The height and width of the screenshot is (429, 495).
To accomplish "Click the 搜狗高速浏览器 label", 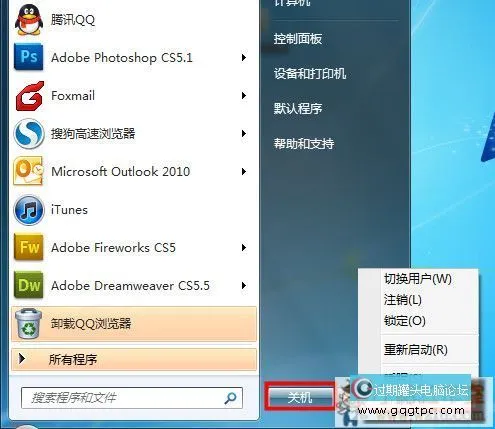I will coord(93,134).
